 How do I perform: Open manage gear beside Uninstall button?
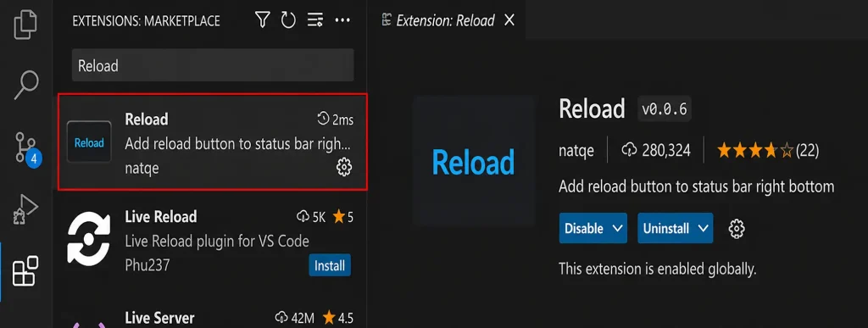(737, 228)
